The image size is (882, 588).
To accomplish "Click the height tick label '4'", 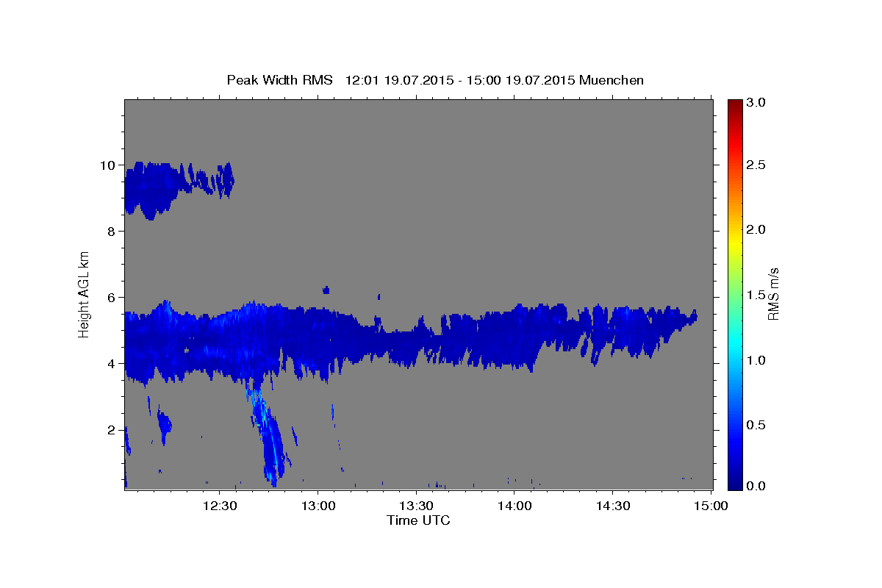I will pos(112,364).
